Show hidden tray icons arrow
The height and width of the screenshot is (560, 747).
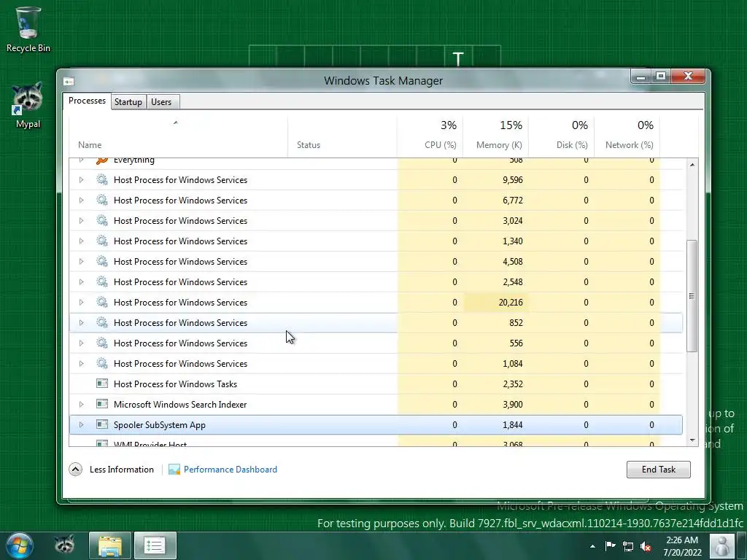click(592, 546)
